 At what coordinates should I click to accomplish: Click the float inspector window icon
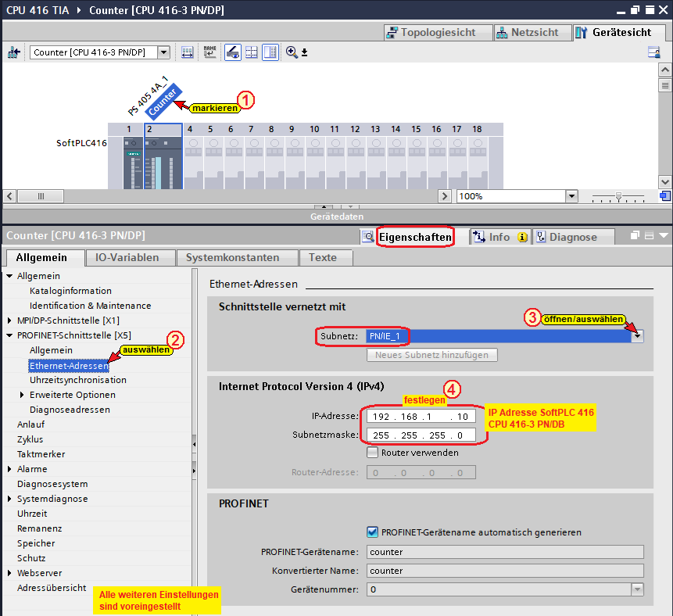635,235
